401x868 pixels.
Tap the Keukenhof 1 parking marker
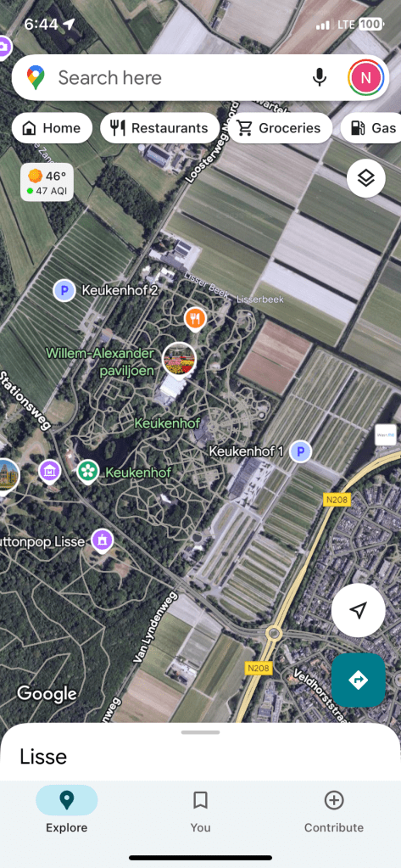pyautogui.click(x=300, y=451)
